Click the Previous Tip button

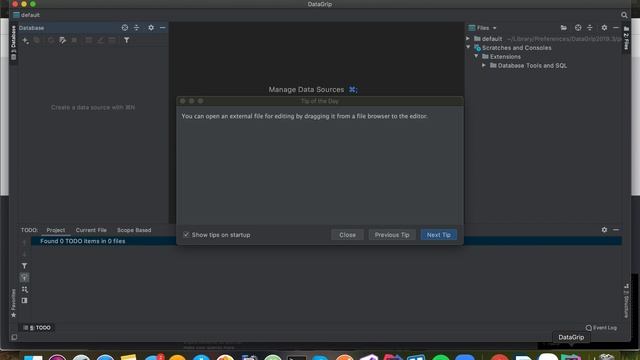pos(392,235)
